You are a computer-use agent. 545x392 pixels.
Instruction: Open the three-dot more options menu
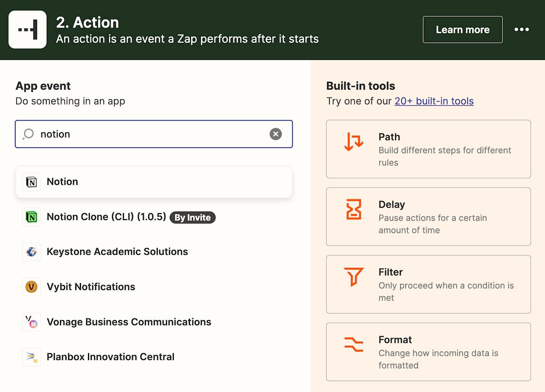[x=521, y=30]
